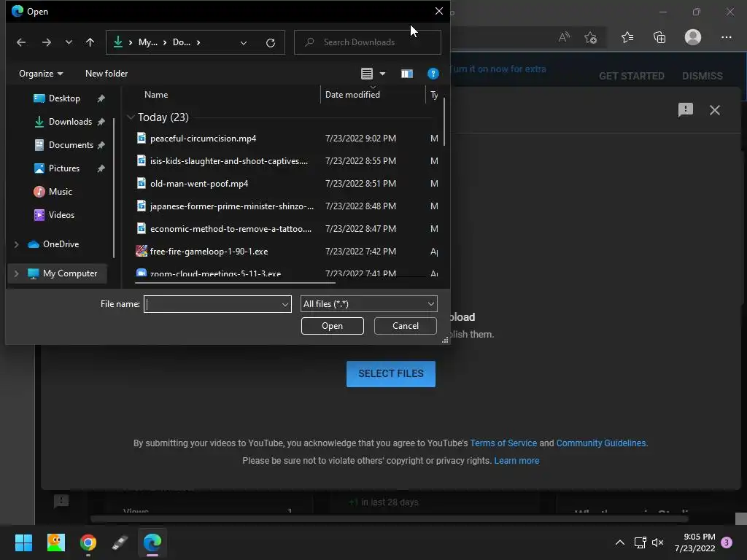The width and height of the screenshot is (747, 560).
Task: Show hidden system tray icons
Action: pos(620,542)
